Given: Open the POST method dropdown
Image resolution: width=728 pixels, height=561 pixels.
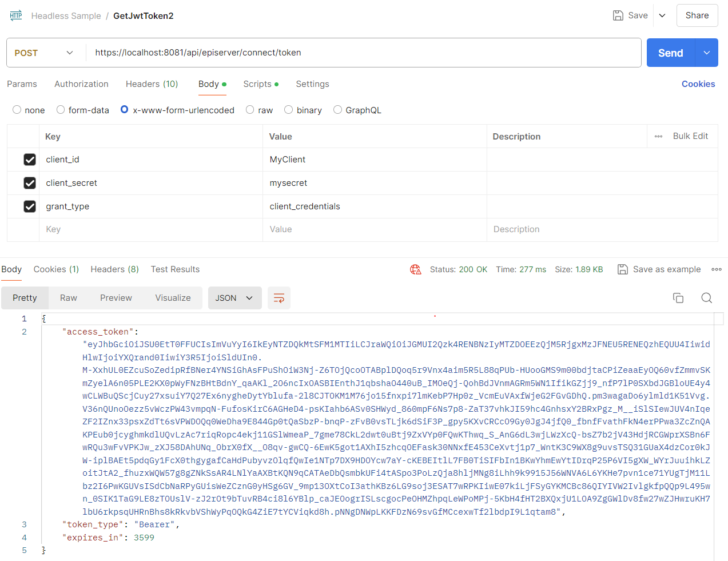Looking at the screenshot, I should 45,53.
